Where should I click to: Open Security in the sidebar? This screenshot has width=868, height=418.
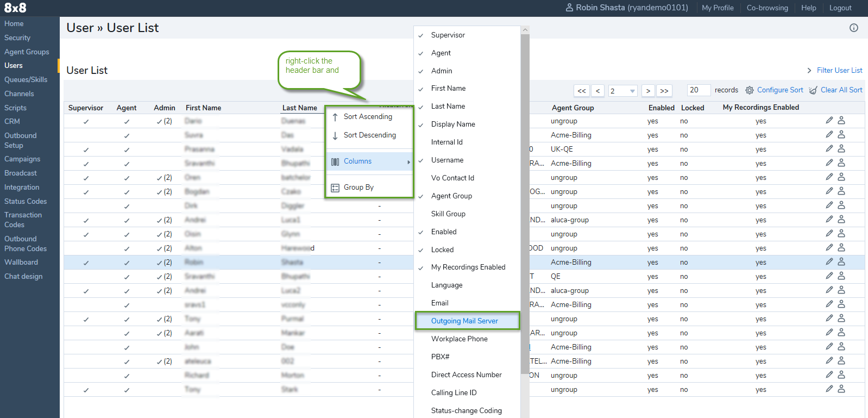(17, 38)
